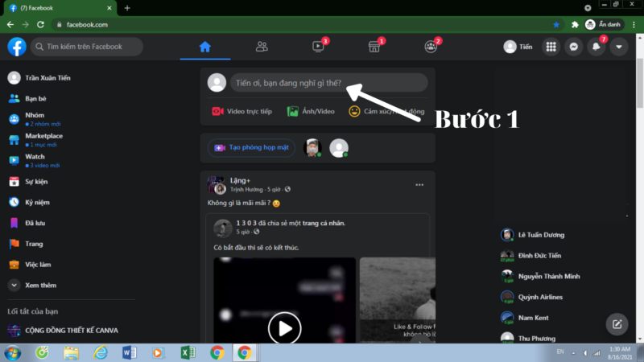644x362 pixels.
Task: Click the new message compose icon
Action: click(x=617, y=324)
